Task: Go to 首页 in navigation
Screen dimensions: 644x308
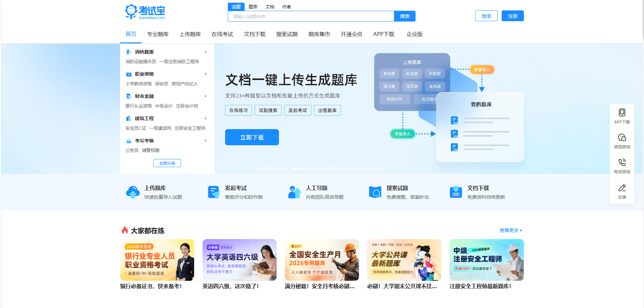Action: tap(131, 34)
